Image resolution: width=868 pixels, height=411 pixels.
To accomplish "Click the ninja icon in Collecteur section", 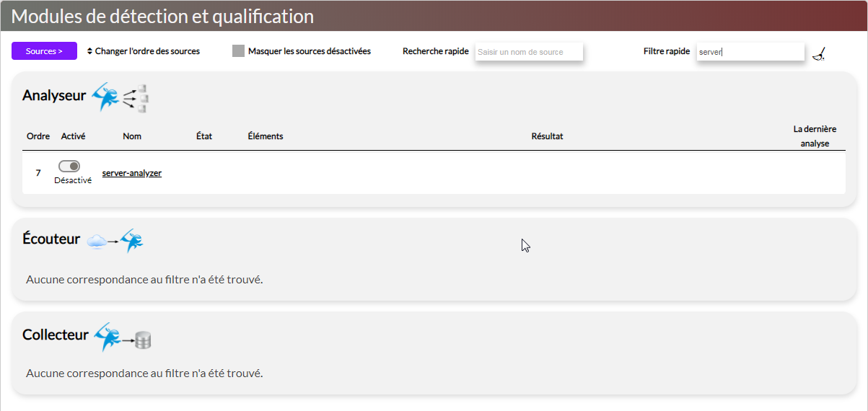I will (106, 337).
